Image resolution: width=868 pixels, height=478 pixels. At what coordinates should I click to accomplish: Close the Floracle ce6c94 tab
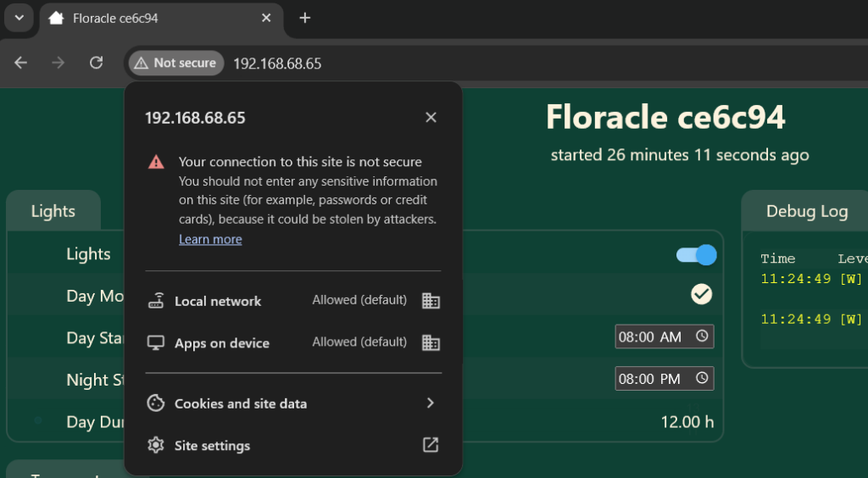click(x=266, y=19)
